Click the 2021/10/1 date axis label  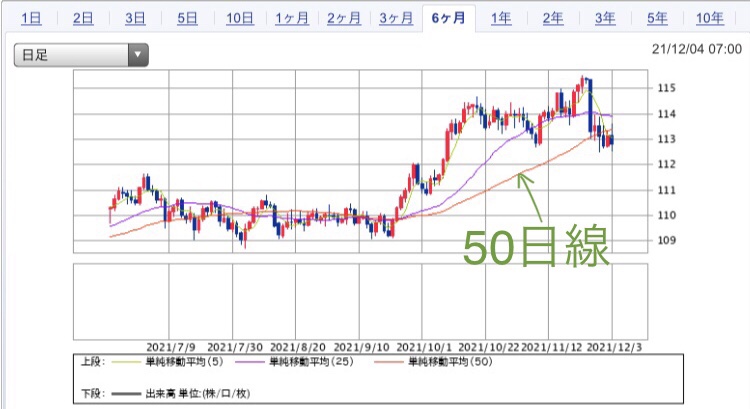tap(424, 347)
